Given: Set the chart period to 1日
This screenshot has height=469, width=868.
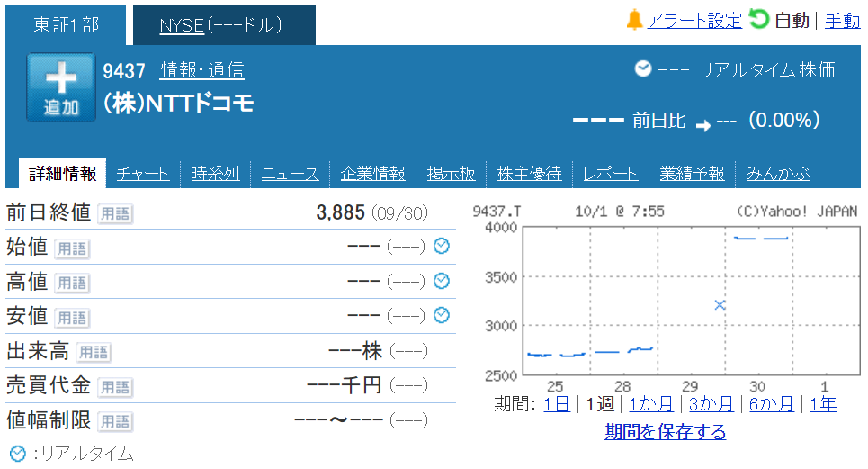Looking at the screenshot, I should tap(557, 404).
